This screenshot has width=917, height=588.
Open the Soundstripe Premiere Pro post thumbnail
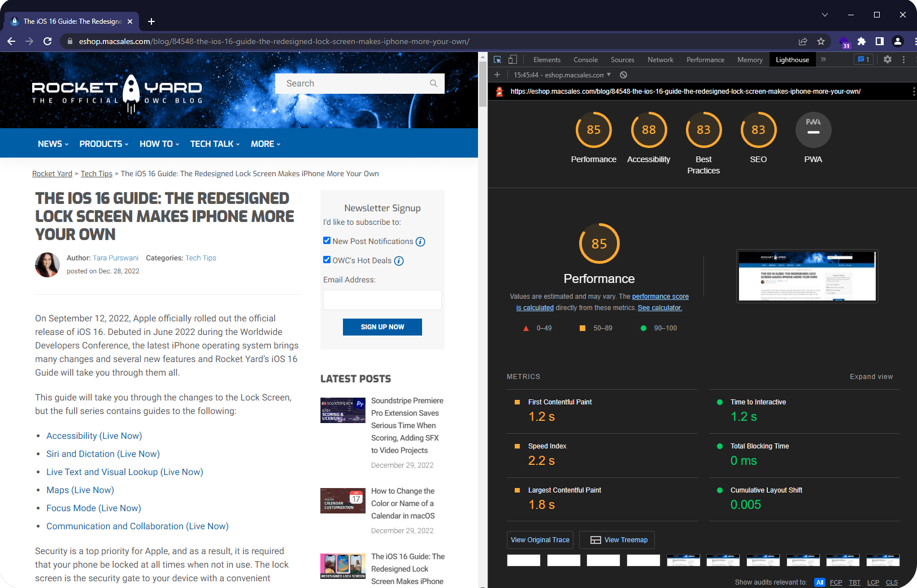343,411
